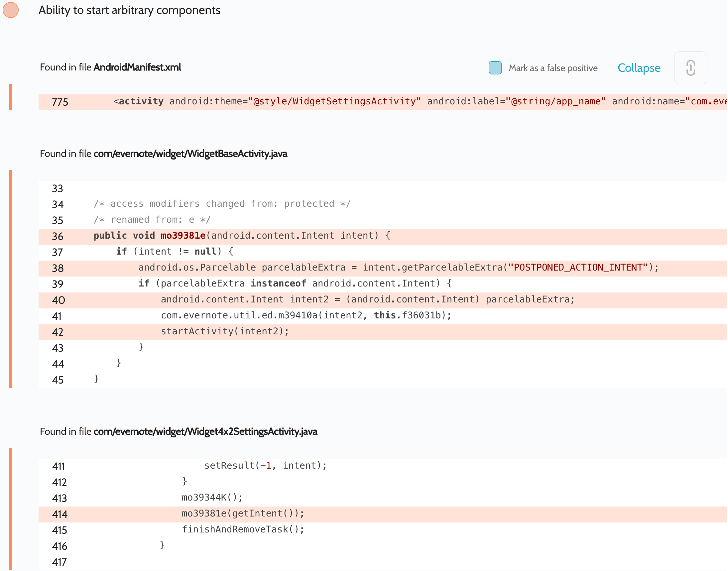Screen dimensions: 728x571
Task: Click the orange severity circle indicator
Action: coord(11,10)
